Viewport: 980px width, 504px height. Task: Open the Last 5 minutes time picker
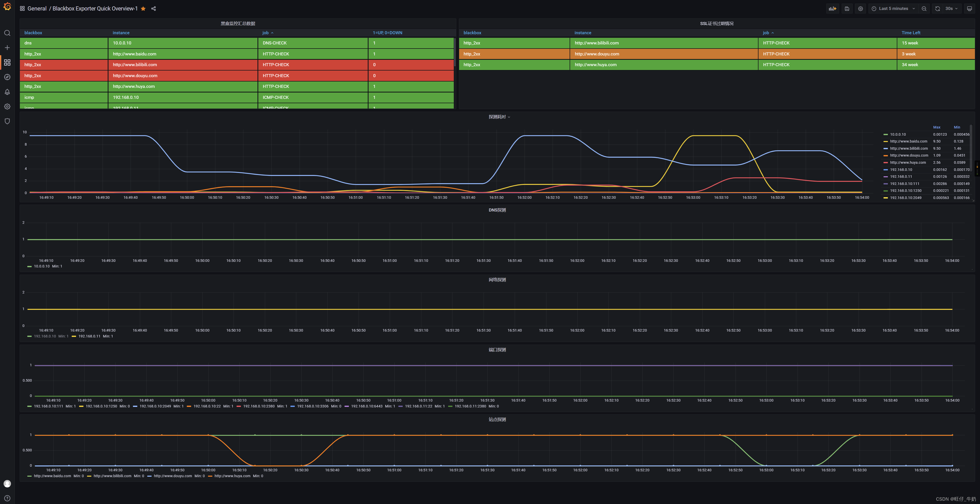[x=893, y=9]
